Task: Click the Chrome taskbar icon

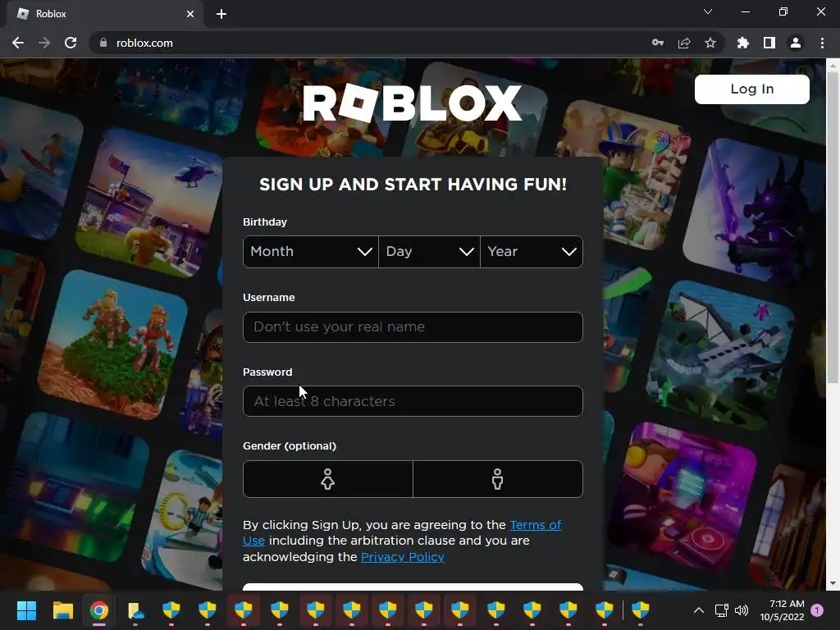Action: 99,610
